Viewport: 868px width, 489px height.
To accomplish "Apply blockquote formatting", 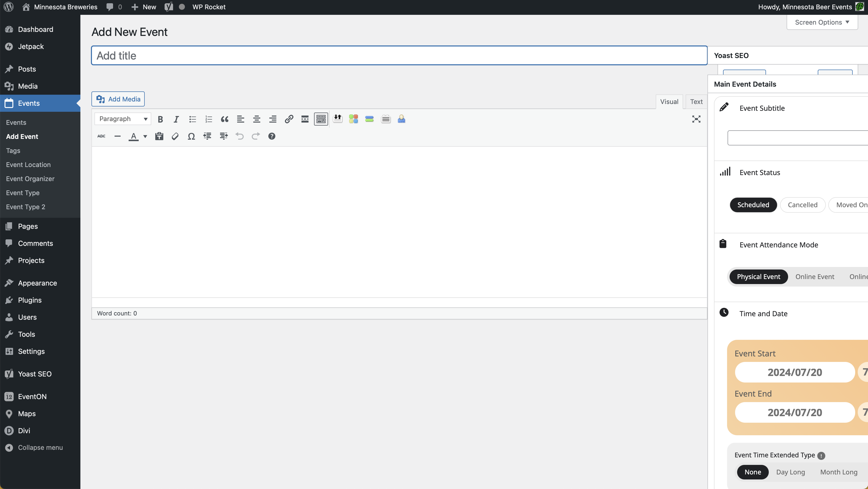I will pyautogui.click(x=224, y=119).
